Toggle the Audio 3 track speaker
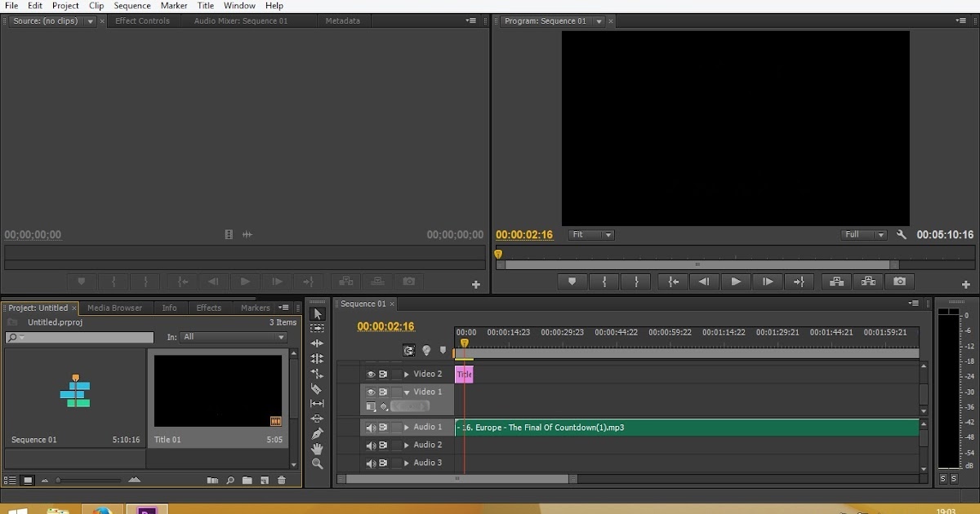 370,463
